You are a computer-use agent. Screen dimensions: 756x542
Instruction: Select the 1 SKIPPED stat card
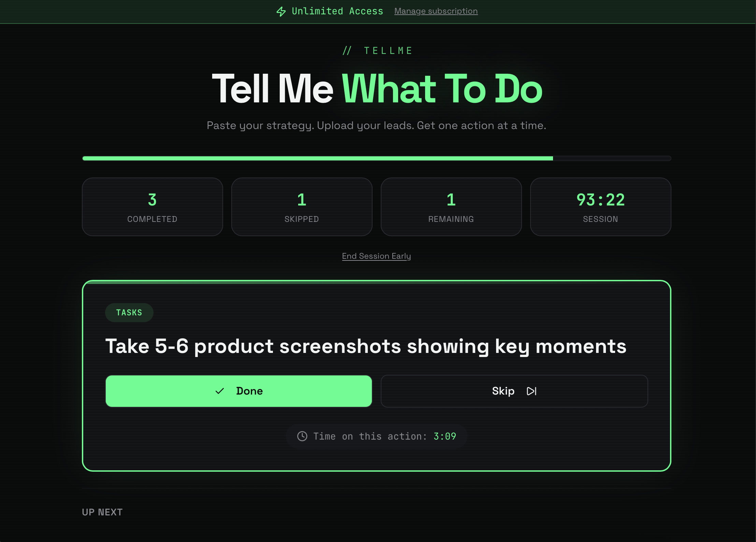(x=302, y=207)
